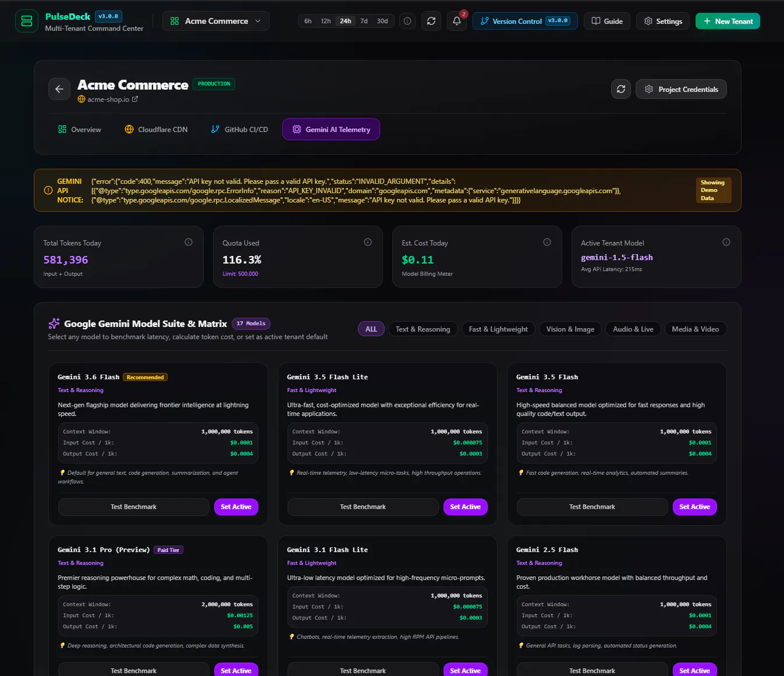Filter models by Audio & Live
The width and height of the screenshot is (784, 676).
pyautogui.click(x=633, y=329)
